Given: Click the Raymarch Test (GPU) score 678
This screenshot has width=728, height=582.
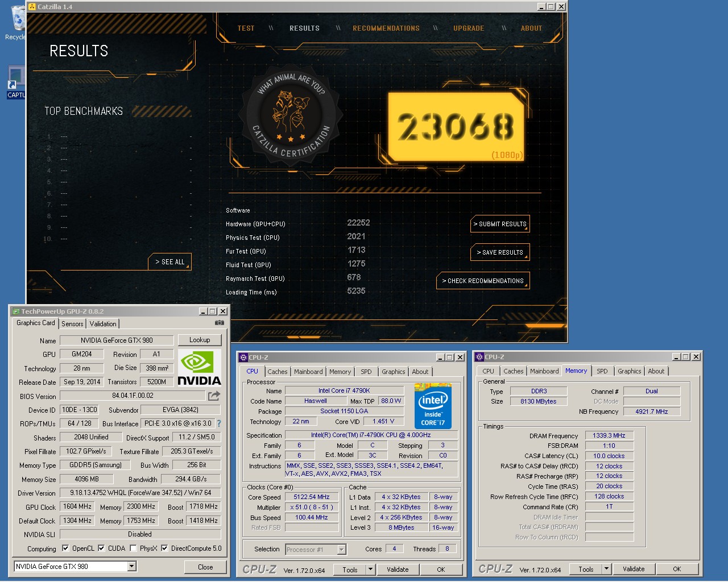Looking at the screenshot, I should (x=354, y=277).
